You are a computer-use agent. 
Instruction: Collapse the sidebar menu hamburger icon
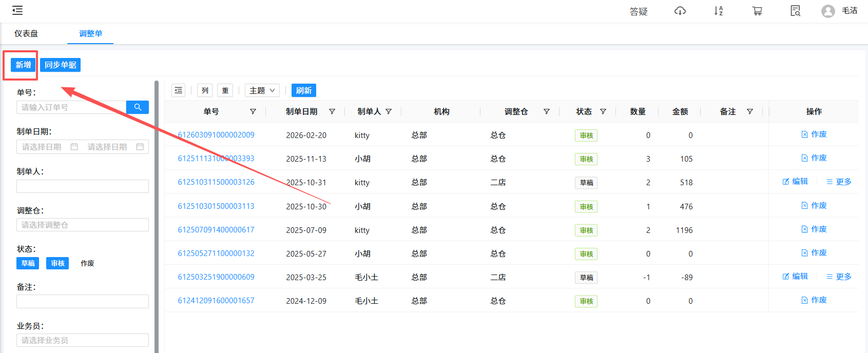(x=17, y=10)
